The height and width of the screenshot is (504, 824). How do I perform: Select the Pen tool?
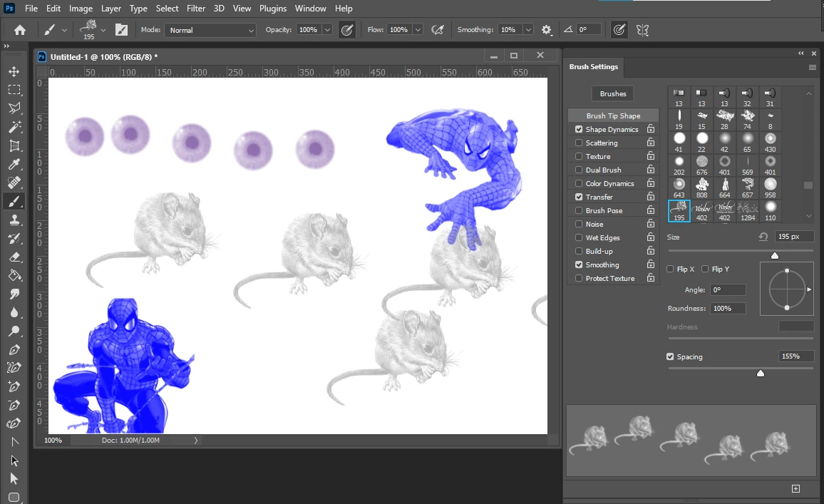(x=14, y=349)
